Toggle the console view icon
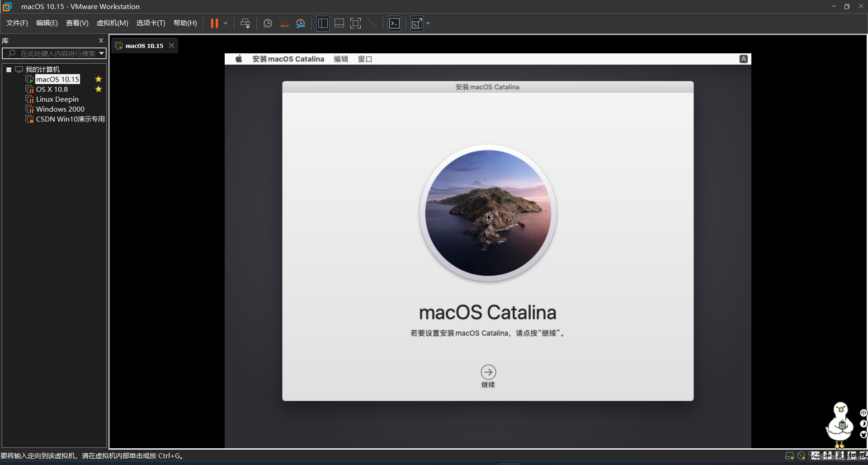The height and width of the screenshot is (465, 868). [x=394, y=23]
